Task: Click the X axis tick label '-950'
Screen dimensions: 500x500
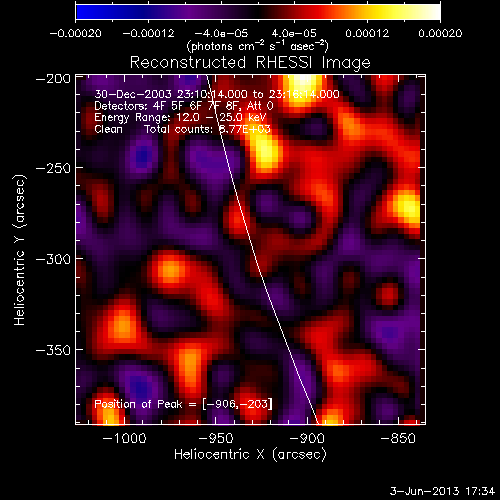Action: click(216, 438)
